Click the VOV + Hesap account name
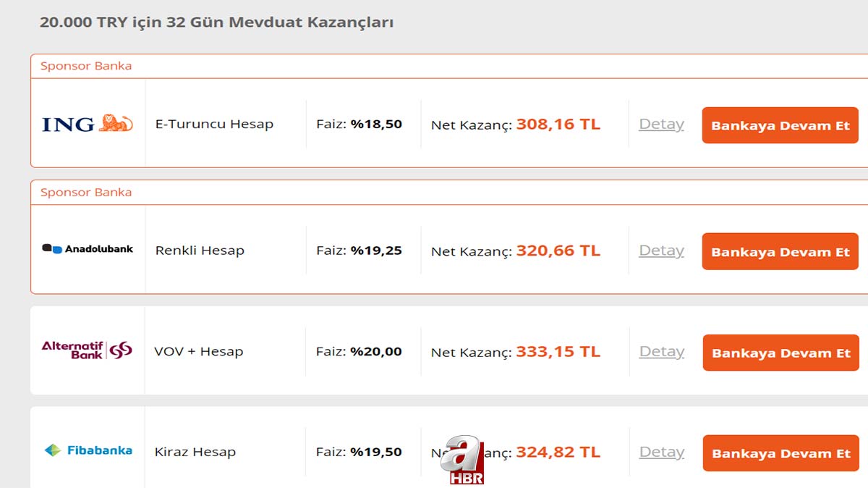 click(x=198, y=352)
